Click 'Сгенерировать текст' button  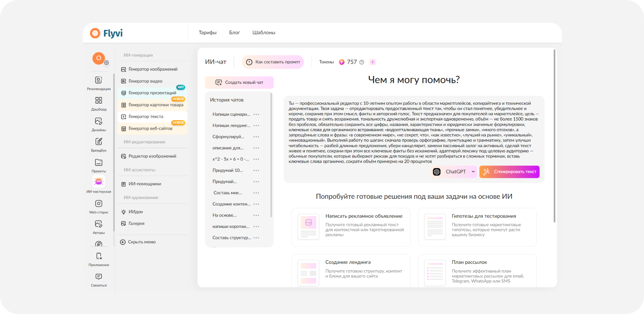509,172
